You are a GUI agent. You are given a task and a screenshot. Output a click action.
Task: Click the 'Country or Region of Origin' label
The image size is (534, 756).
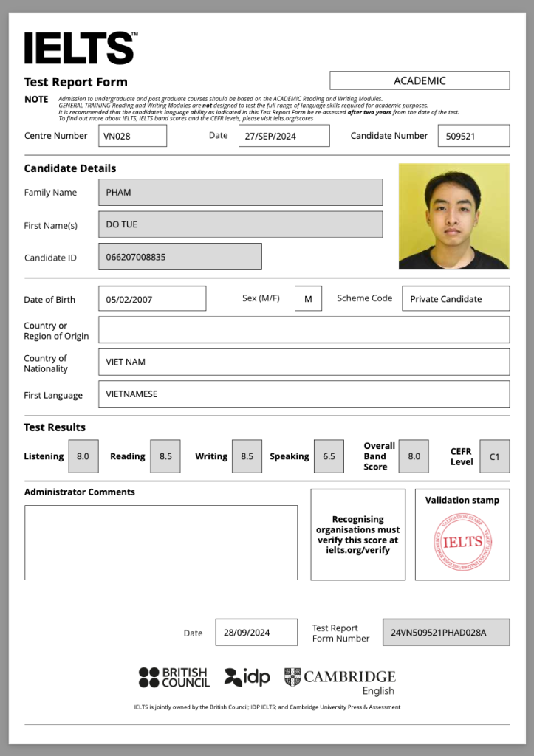click(56, 331)
